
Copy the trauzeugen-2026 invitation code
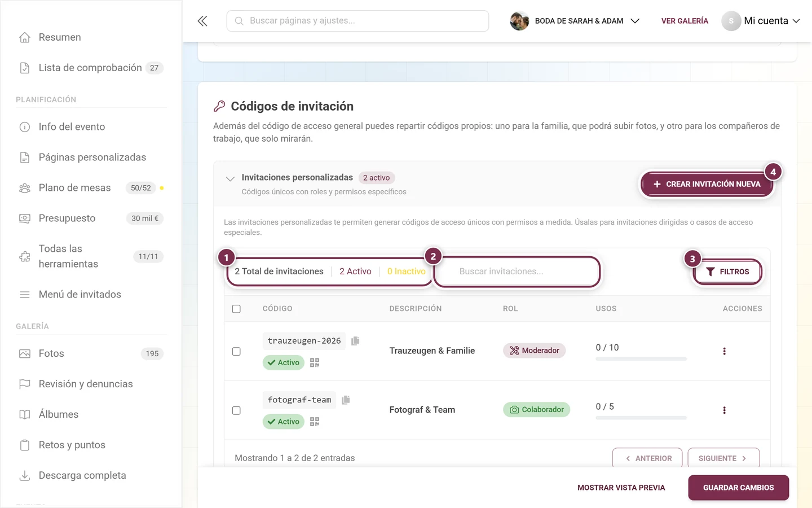coord(355,341)
